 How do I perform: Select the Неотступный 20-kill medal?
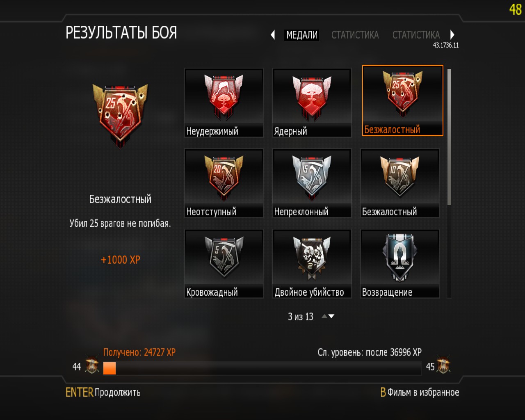(x=224, y=183)
